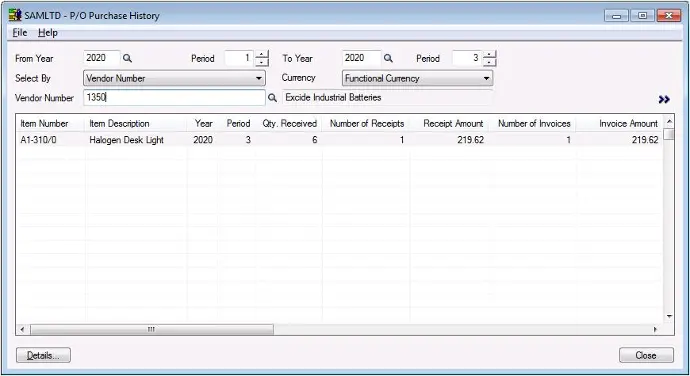Click the Number of Receipts column header

366,124
